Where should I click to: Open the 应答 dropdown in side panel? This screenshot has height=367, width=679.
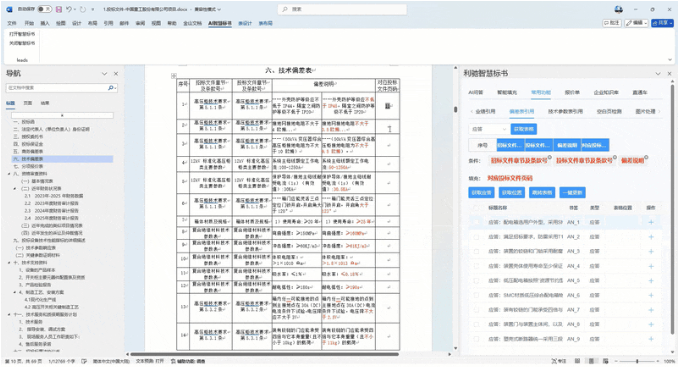488,129
